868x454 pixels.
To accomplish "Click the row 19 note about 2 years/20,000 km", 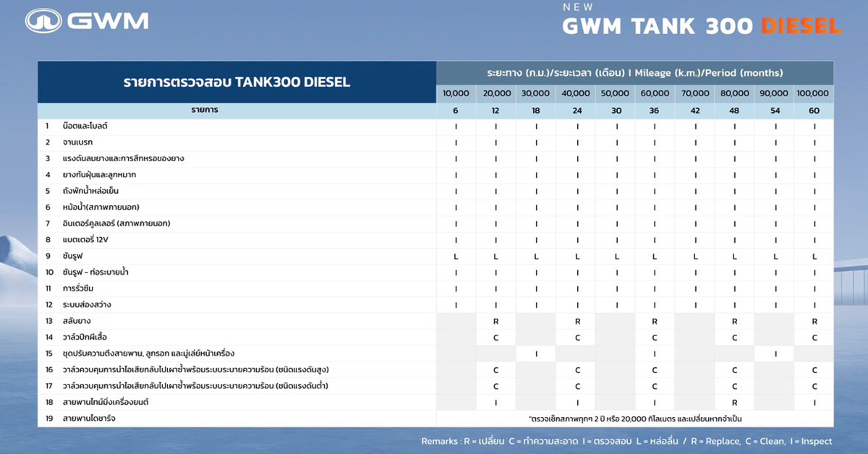I will coord(634,419).
